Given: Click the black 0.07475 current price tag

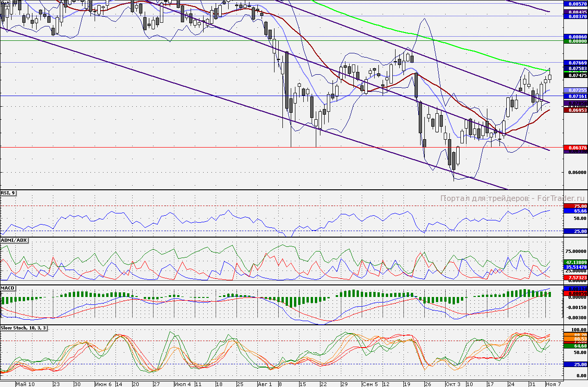Looking at the screenshot, I should 575,75.
